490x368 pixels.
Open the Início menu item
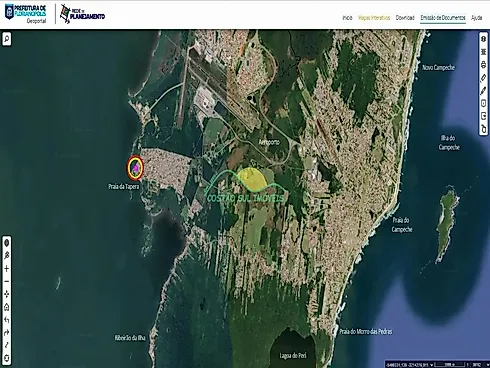tap(347, 18)
